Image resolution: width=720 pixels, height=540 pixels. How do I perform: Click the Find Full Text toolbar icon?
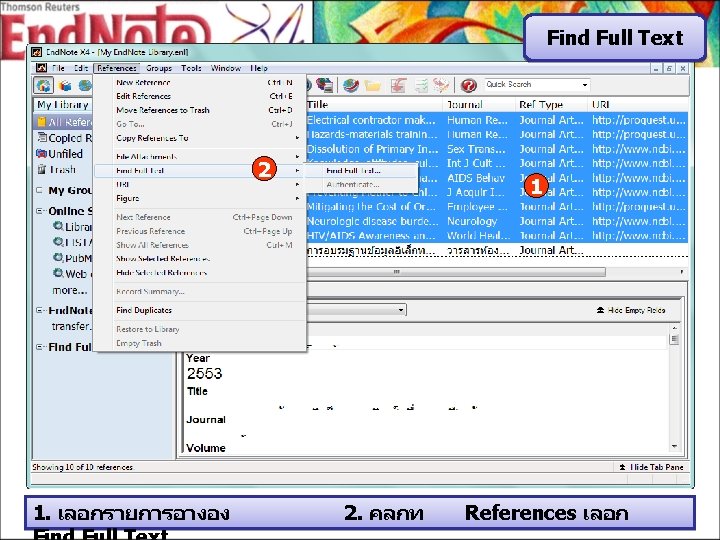pos(325,85)
